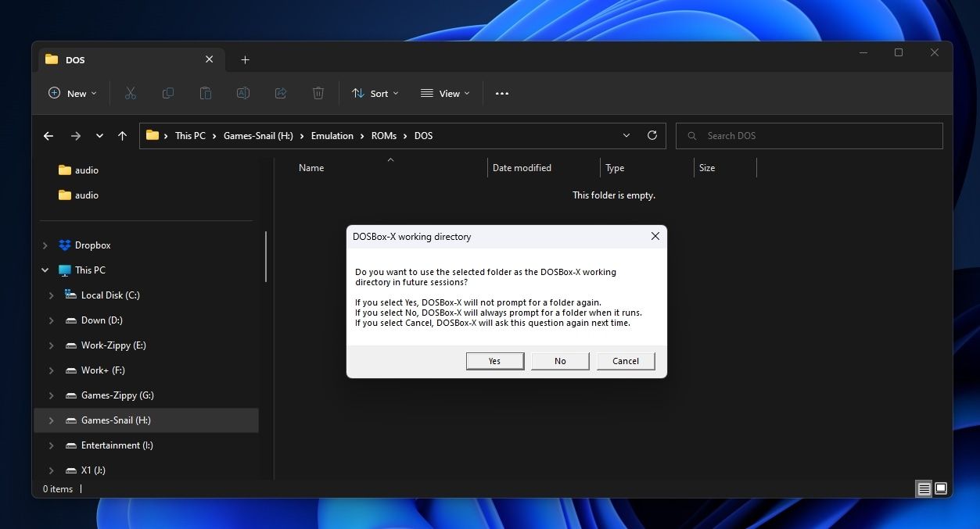Screen dimensions: 980x529
Task: Expand the Dropbox tree node
Action: (45, 245)
